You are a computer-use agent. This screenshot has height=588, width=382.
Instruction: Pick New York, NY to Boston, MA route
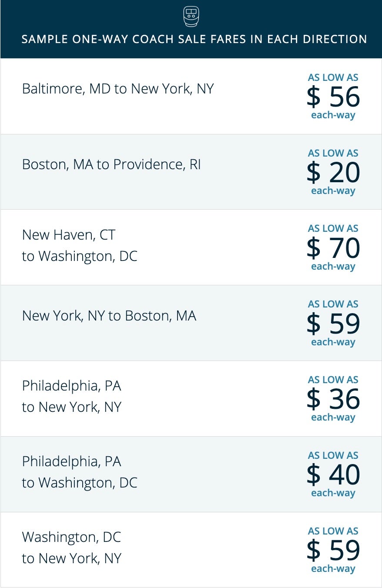click(109, 316)
